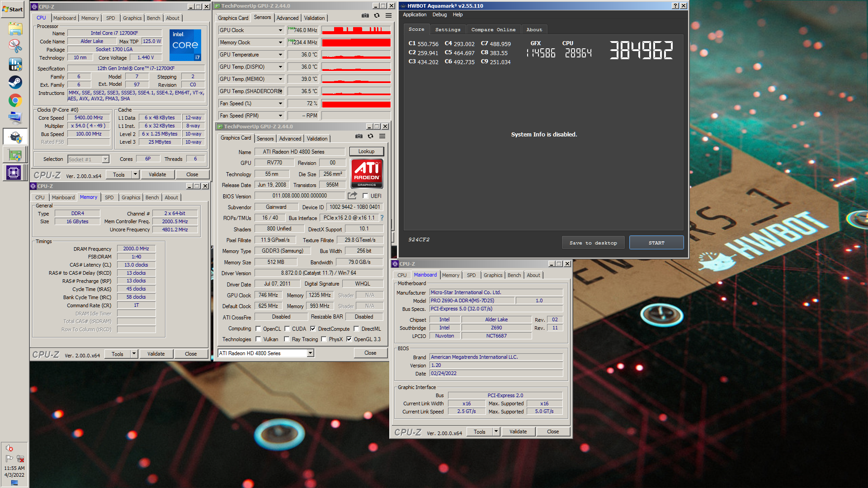Take a screenshot in the GPU-Z Sensors window
This screenshot has height=488, width=868.
[365, 15]
